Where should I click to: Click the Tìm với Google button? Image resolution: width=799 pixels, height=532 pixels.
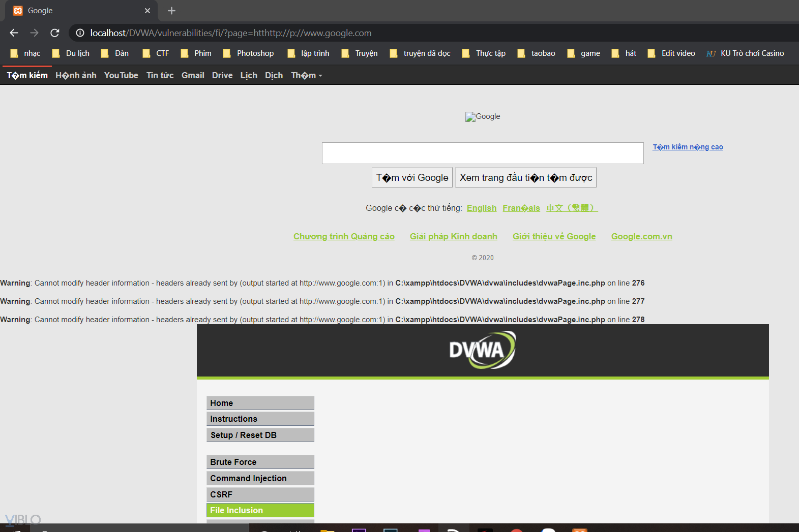coord(412,177)
